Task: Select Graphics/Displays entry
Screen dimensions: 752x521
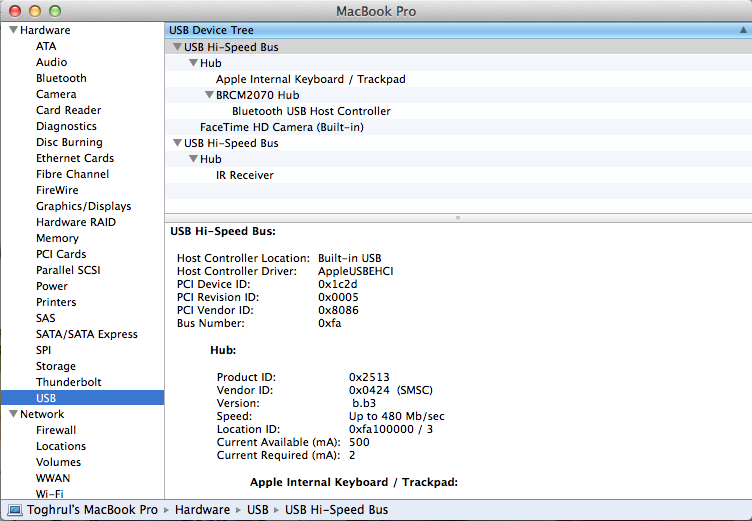Action: (83, 206)
